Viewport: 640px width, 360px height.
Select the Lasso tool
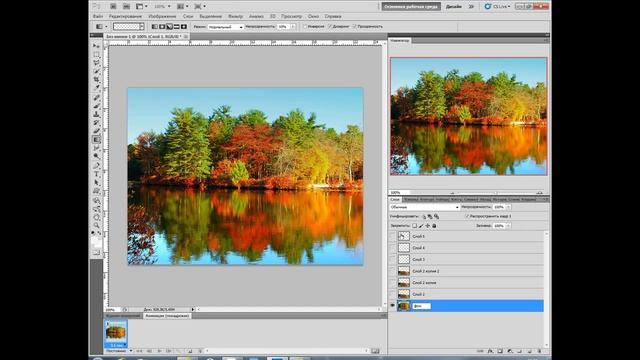(96, 63)
